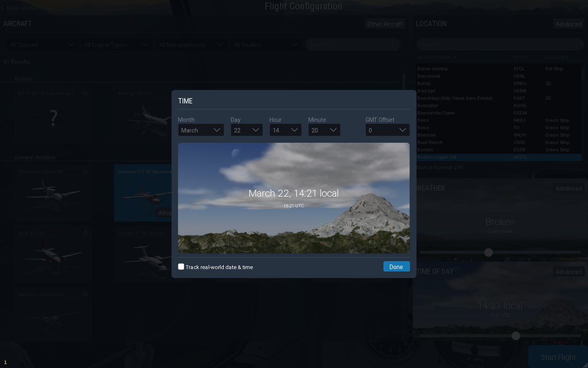
Task: Click the General Aviation category heading
Action: point(35,158)
